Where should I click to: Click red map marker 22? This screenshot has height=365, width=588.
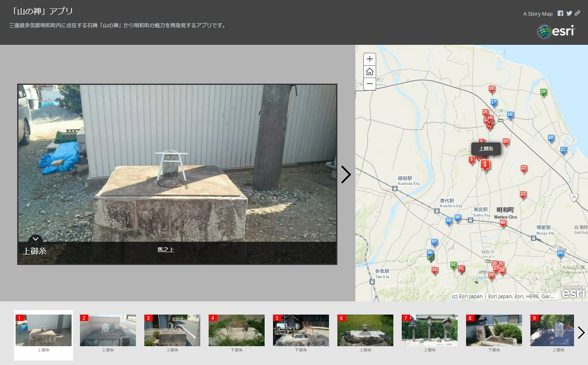pyautogui.click(x=523, y=168)
